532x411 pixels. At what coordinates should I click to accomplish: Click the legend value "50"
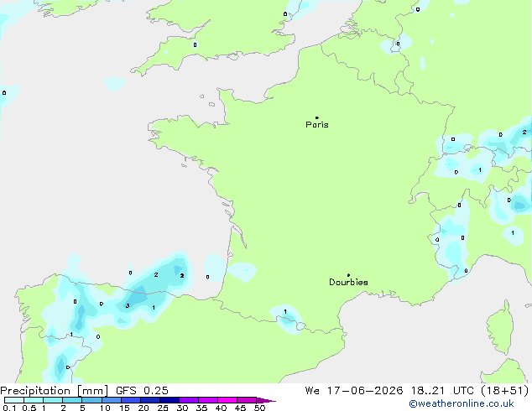[259, 408]
